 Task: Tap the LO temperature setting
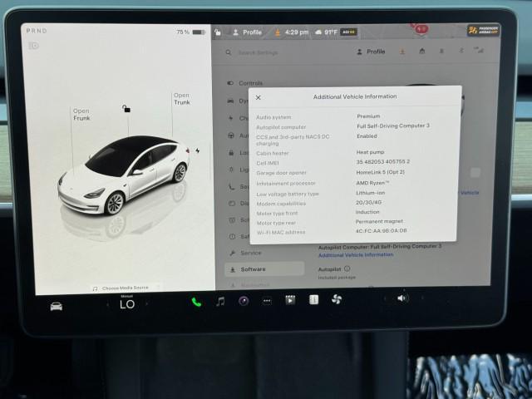pos(127,304)
